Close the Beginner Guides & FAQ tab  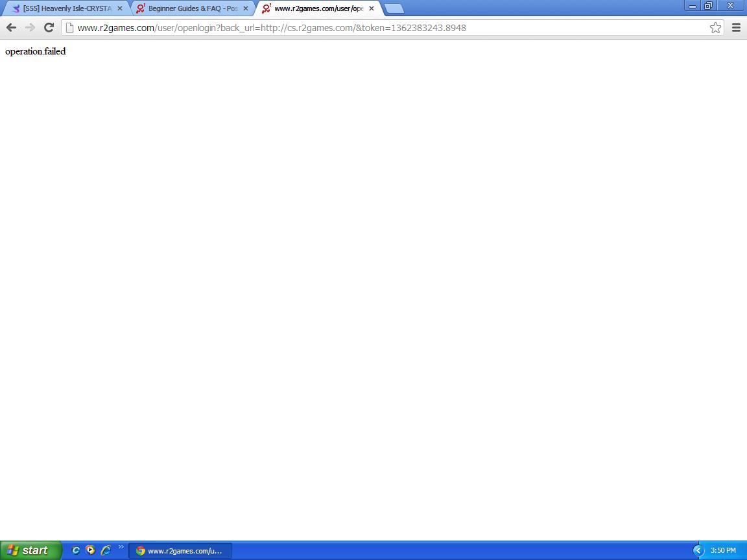pyautogui.click(x=246, y=8)
